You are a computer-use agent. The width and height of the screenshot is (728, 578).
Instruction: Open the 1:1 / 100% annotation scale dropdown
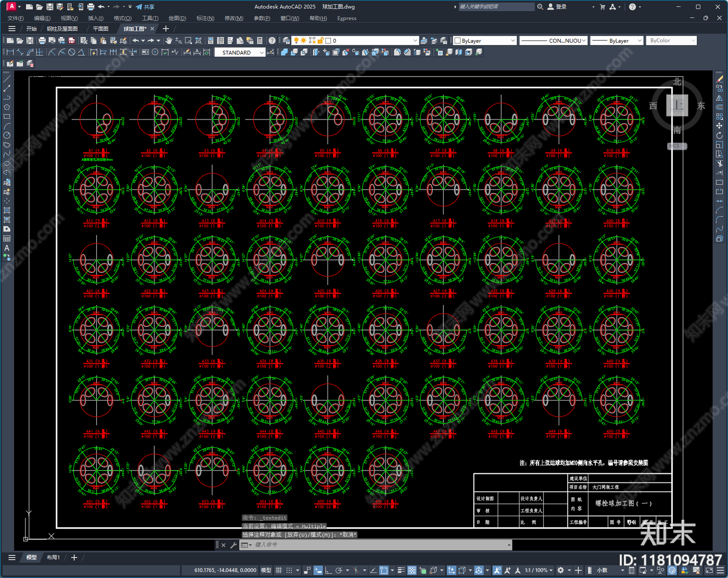[x=539, y=570]
